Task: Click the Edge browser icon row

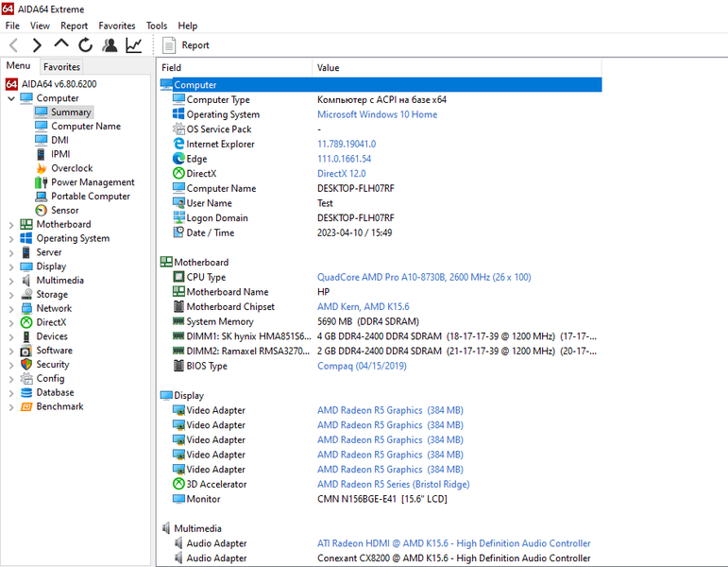Action: (178, 159)
